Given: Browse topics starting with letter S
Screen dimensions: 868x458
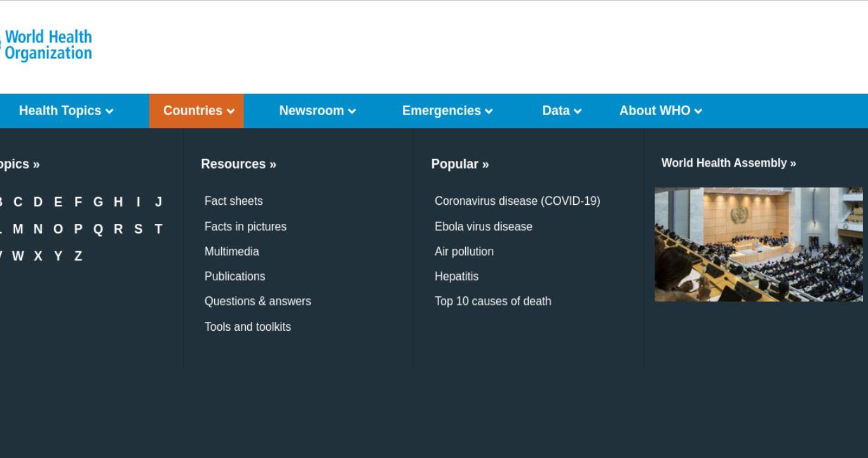Looking at the screenshot, I should point(138,229).
